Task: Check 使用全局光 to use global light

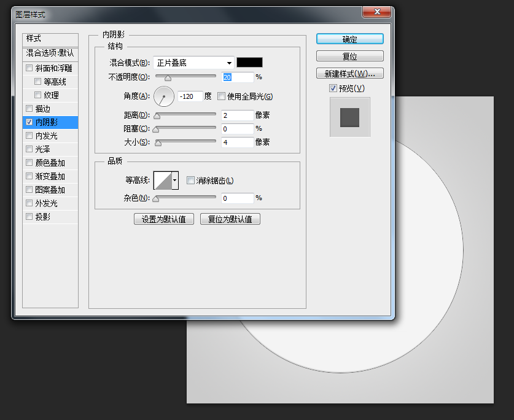Action: tap(221, 97)
